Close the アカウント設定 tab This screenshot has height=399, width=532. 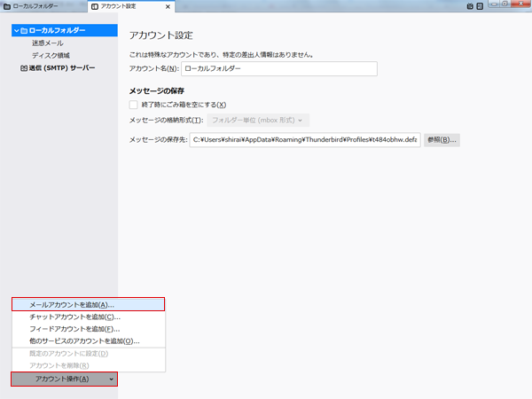(x=168, y=7)
